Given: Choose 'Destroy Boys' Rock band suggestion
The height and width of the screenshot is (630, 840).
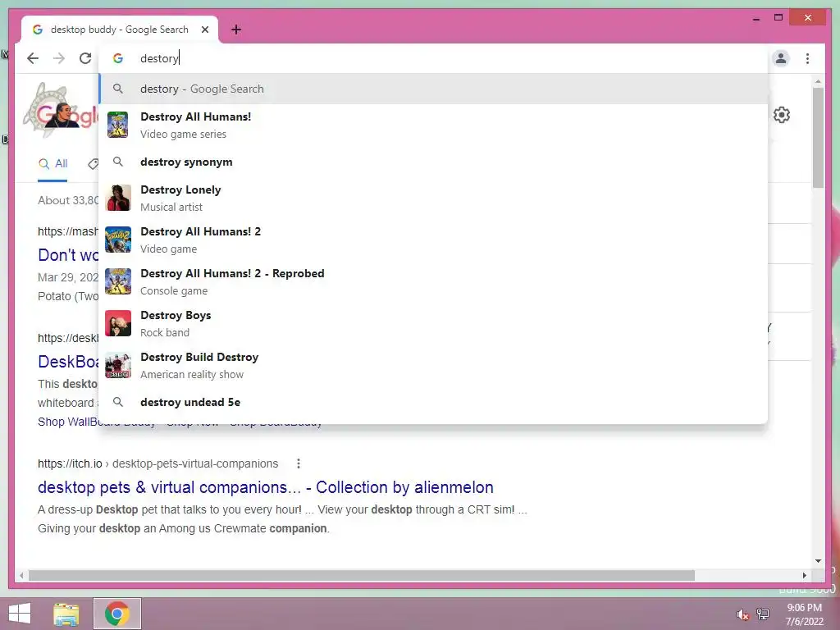Looking at the screenshot, I should click(433, 323).
